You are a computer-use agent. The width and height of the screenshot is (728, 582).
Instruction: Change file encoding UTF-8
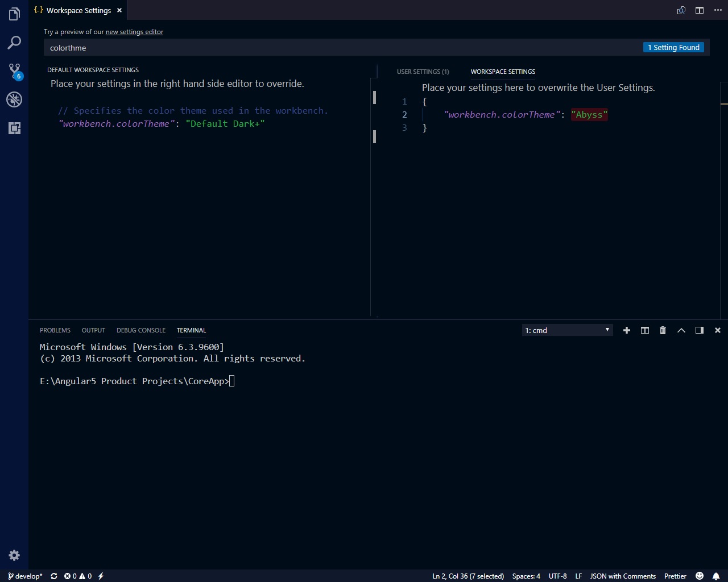[x=557, y=576]
